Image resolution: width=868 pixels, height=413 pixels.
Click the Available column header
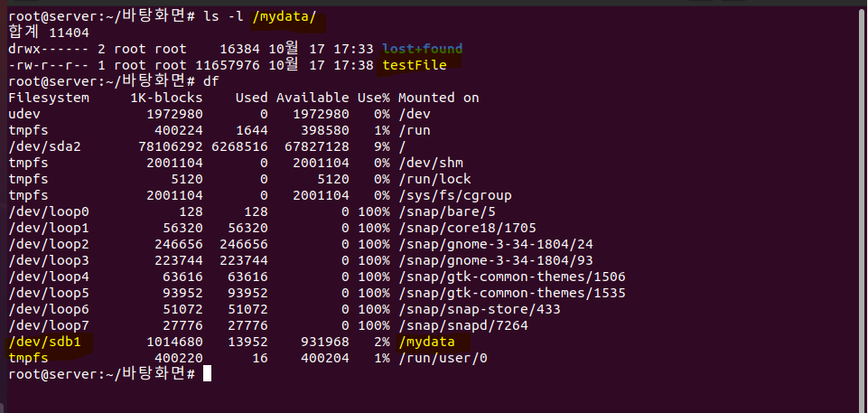313,98
